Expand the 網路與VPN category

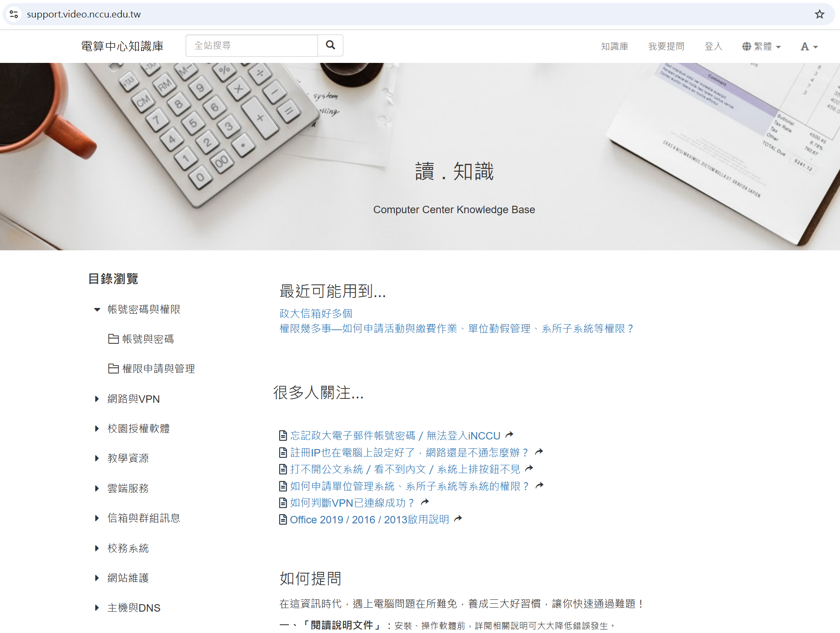[97, 398]
